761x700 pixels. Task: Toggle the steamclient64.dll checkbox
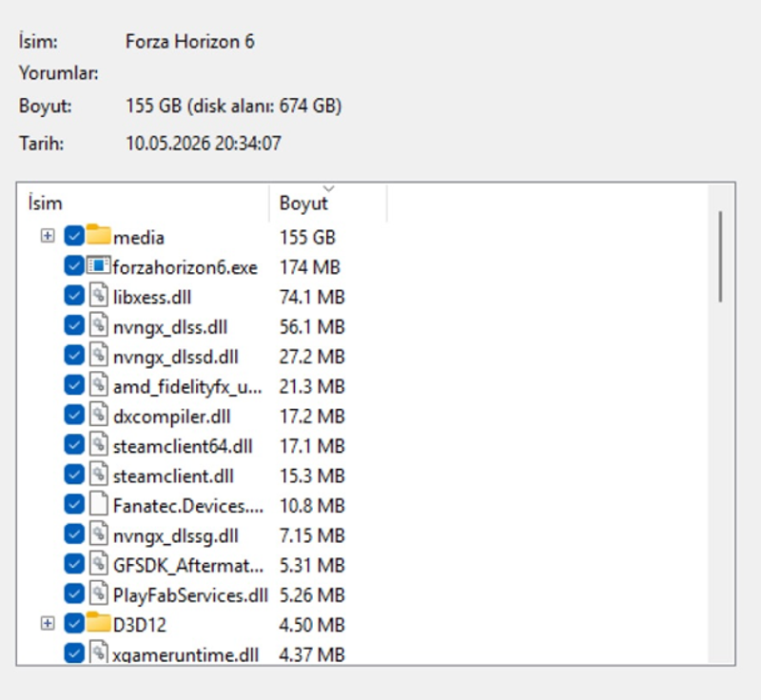(74, 445)
